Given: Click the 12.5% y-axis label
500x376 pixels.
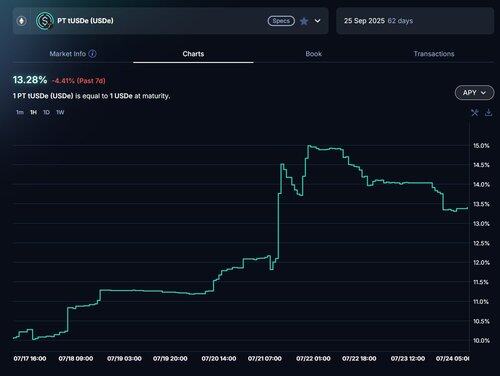Looking at the screenshot, I should click(481, 243).
